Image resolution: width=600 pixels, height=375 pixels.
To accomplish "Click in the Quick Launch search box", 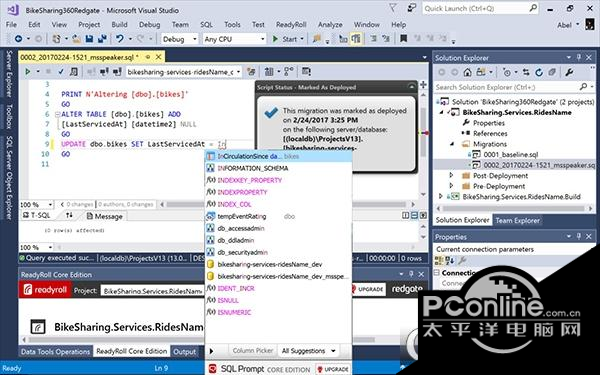I will (x=481, y=8).
